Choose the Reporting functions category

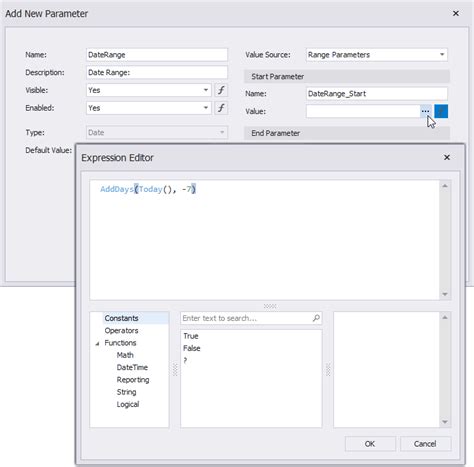(x=133, y=380)
